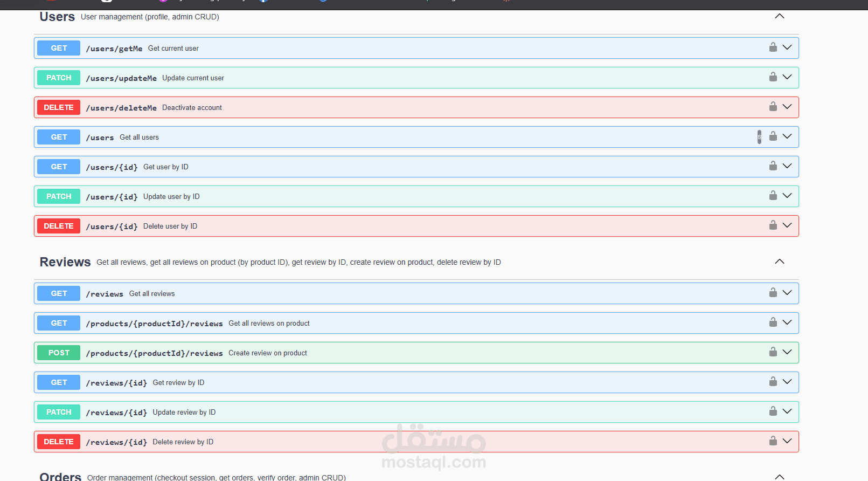Expand the /users/getMe endpoint chevron
This screenshot has height=481, width=868.
[787, 47]
